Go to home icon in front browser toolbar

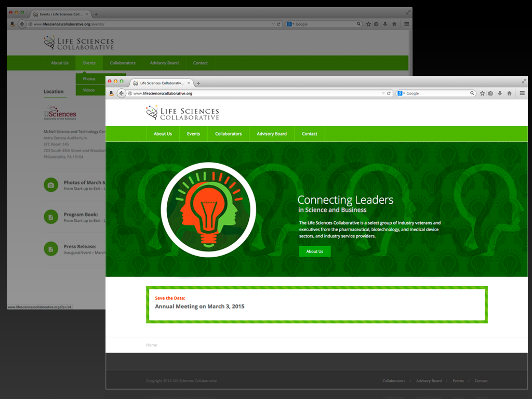coord(509,94)
